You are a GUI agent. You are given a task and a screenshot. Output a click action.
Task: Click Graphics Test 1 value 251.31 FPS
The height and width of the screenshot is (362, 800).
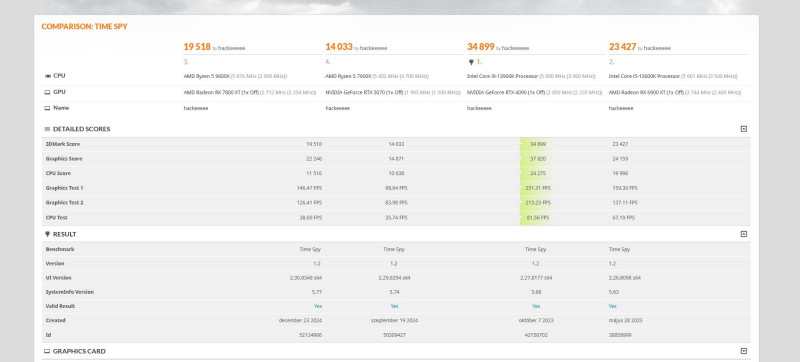pos(538,188)
